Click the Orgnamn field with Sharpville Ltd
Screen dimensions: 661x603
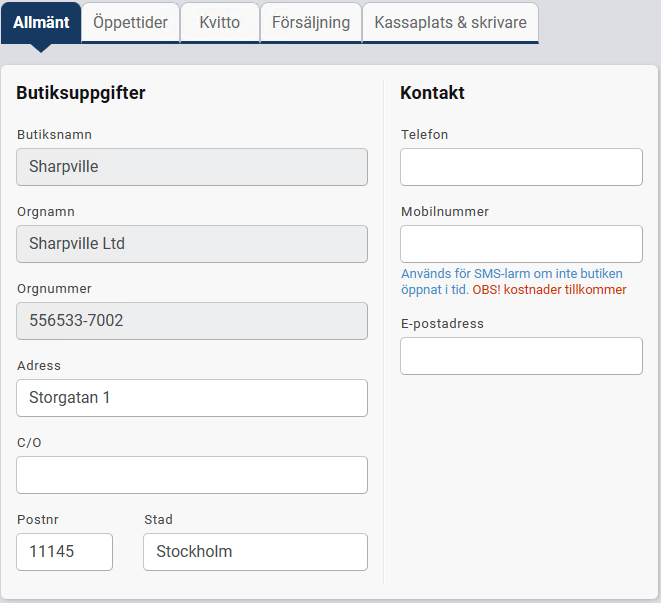coord(192,244)
